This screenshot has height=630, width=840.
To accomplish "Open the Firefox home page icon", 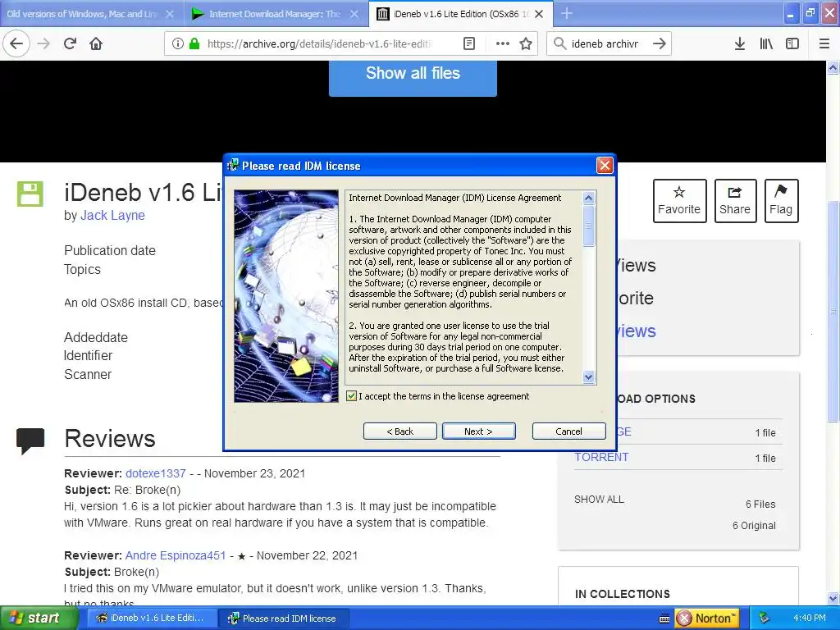I will pyautogui.click(x=96, y=43).
